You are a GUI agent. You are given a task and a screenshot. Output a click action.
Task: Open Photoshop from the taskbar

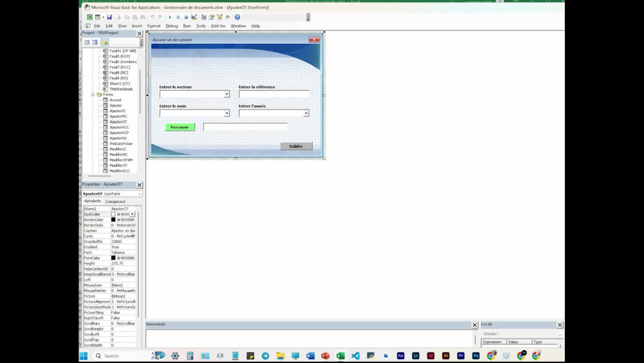tap(476, 356)
